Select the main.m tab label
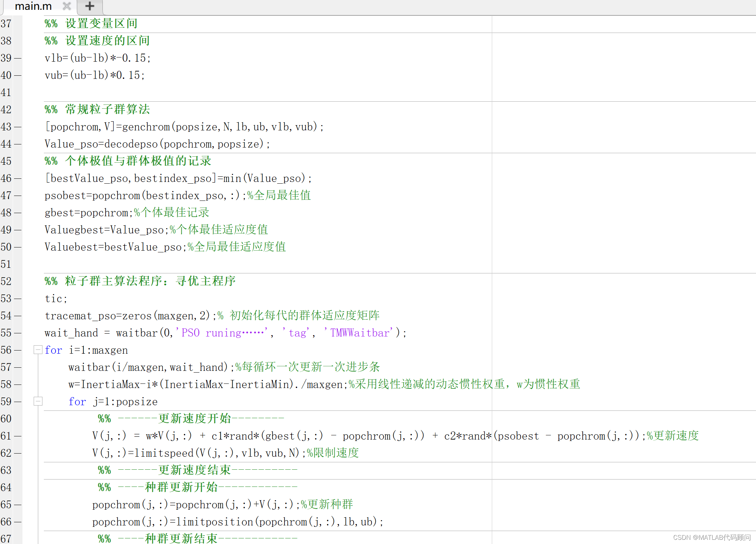Screen dimensions: 756x544 click(33, 6)
